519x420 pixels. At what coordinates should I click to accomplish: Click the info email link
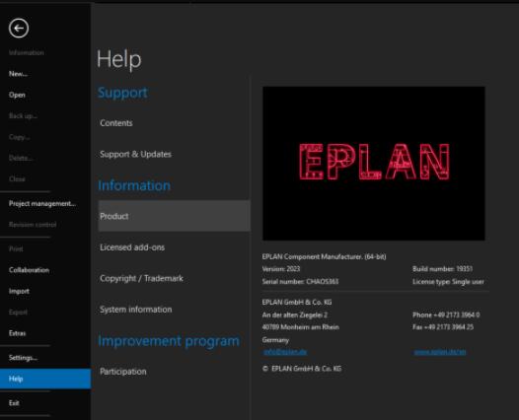click(x=285, y=352)
